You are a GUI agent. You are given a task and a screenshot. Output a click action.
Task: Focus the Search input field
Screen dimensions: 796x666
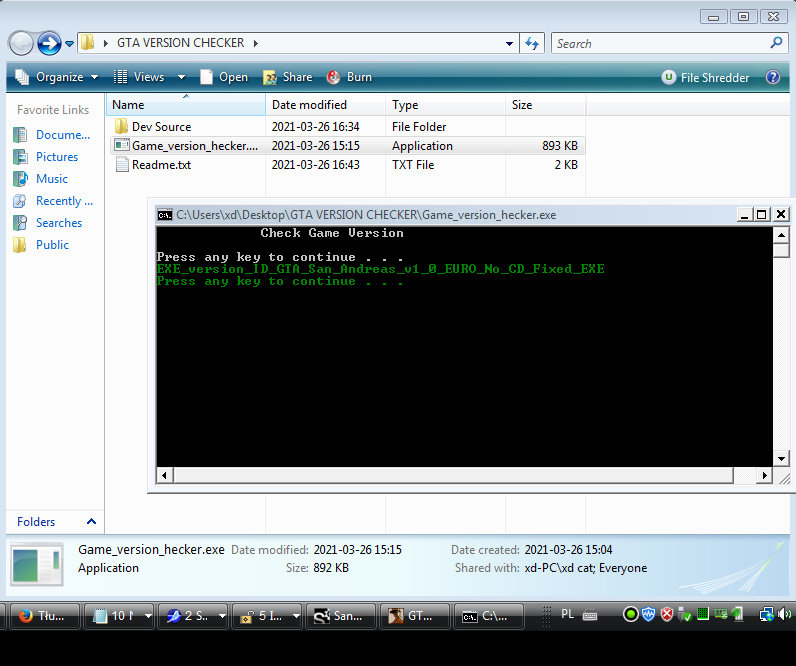tap(660, 44)
